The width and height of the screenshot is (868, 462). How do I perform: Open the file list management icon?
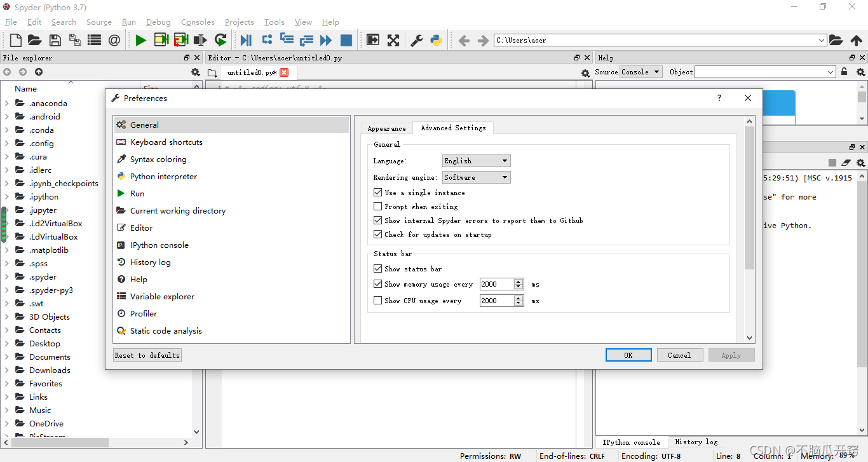point(95,40)
